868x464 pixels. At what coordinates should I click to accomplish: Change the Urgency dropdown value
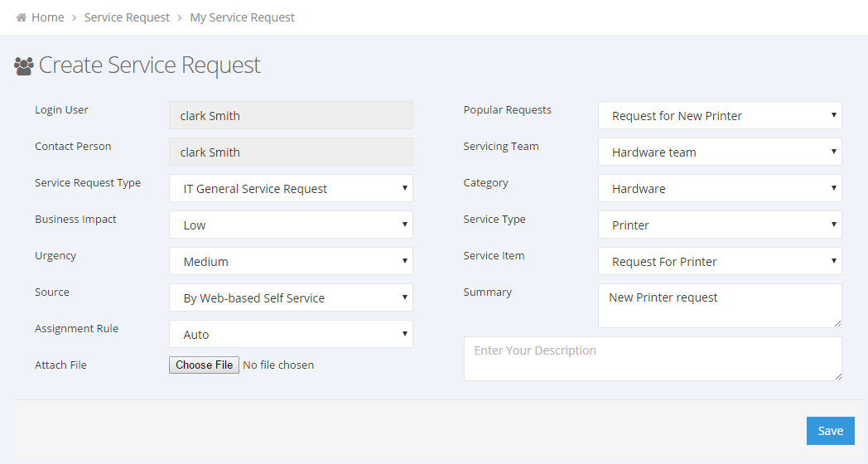click(291, 261)
